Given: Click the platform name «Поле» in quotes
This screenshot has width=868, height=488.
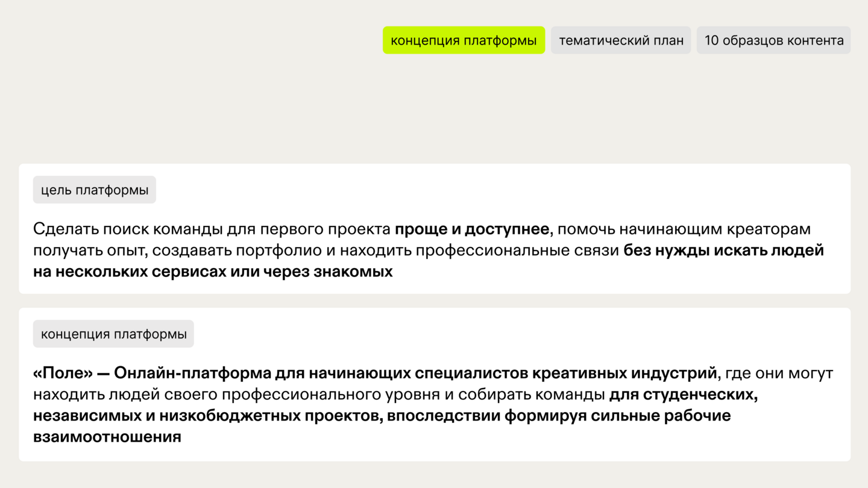Looking at the screenshot, I should (63, 374).
